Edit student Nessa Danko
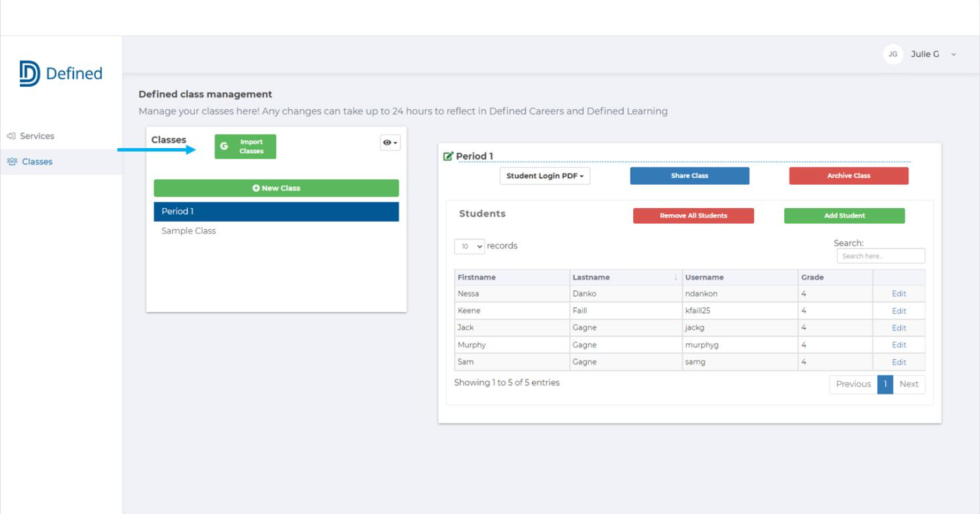The width and height of the screenshot is (980, 514). [899, 294]
